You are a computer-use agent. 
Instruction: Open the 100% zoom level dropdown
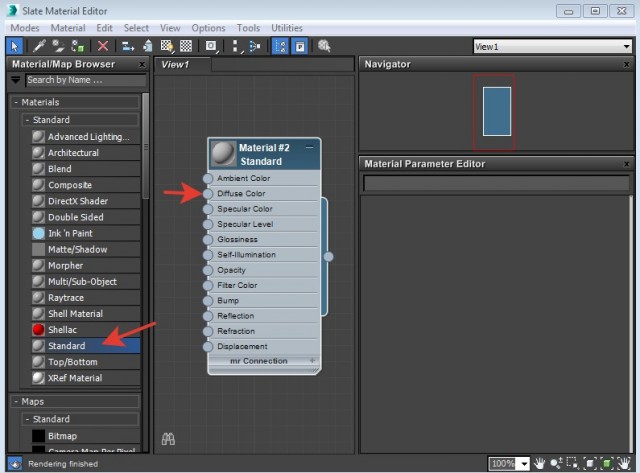click(x=524, y=464)
